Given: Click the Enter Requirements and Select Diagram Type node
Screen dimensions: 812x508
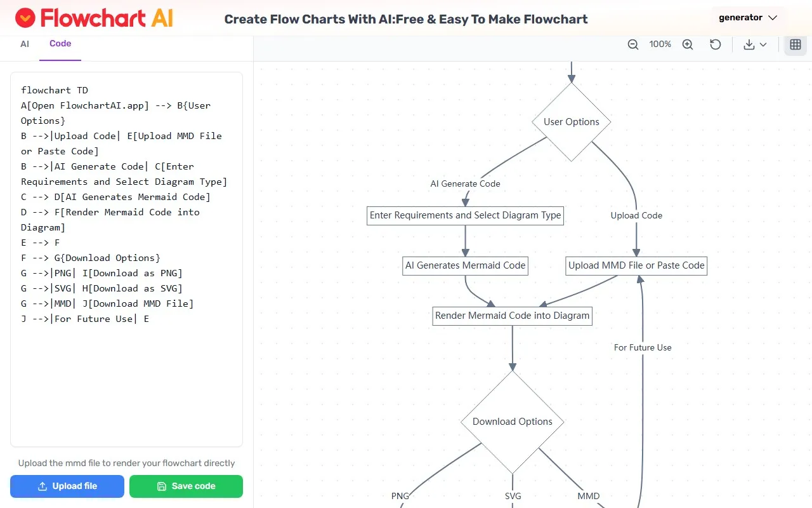Looking at the screenshot, I should click(466, 215).
